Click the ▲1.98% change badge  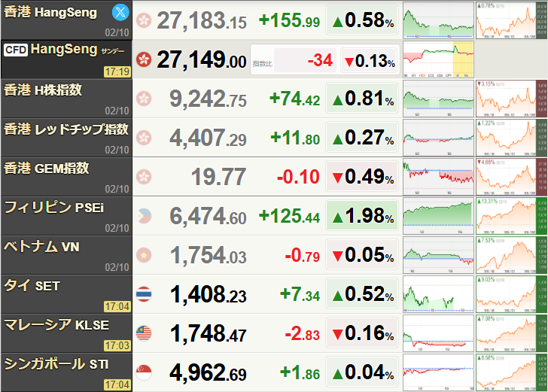[362, 216]
